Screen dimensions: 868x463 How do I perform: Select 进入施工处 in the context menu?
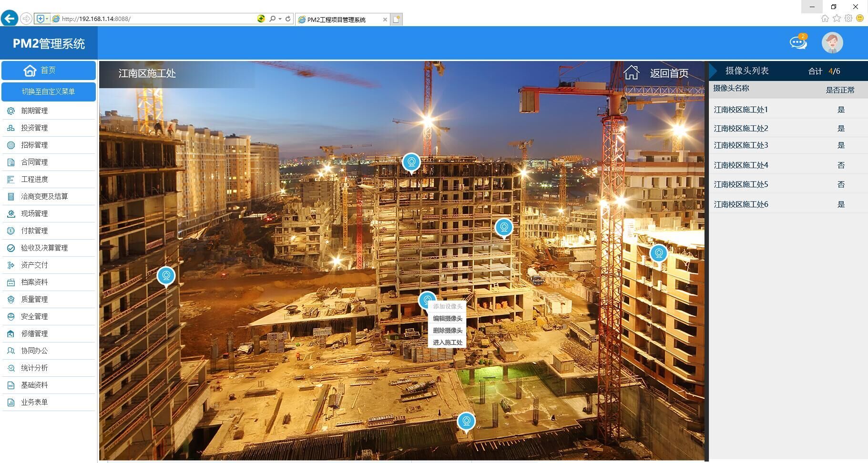pos(447,342)
